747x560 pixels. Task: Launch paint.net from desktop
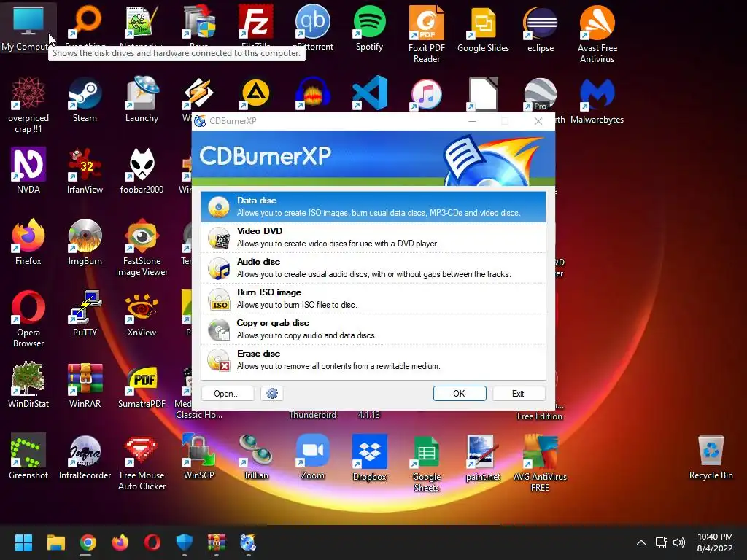[x=483, y=457]
